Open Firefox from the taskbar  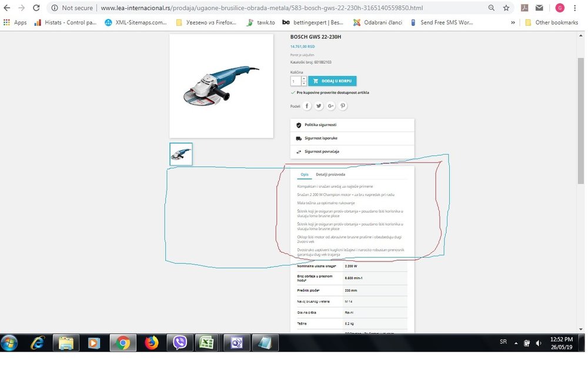pyautogui.click(x=152, y=343)
